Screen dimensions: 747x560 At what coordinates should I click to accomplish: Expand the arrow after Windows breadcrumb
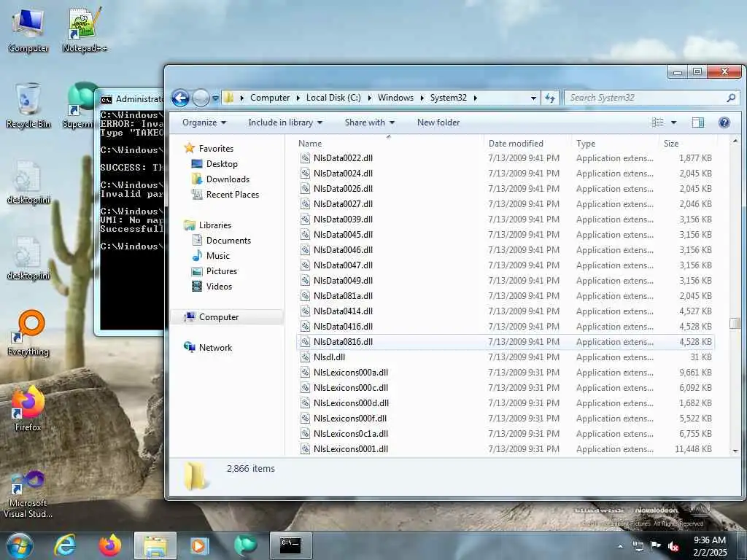422,98
